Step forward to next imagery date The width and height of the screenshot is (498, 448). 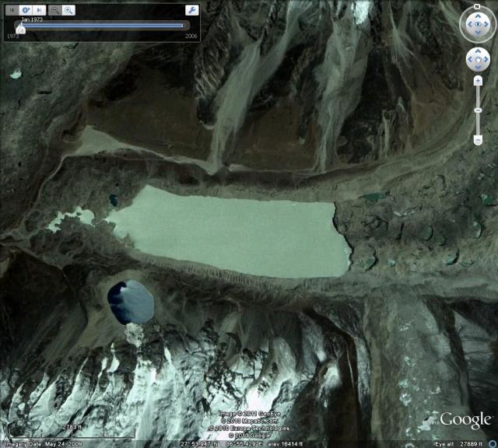37,10
